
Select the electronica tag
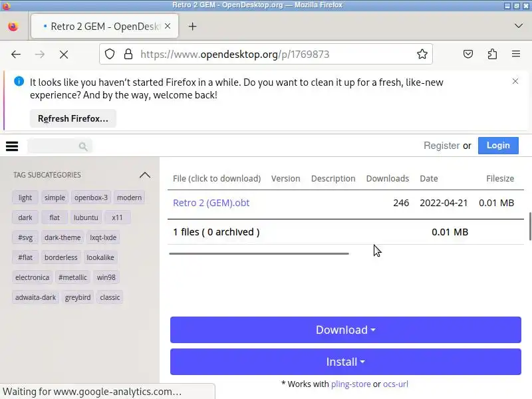(x=32, y=277)
